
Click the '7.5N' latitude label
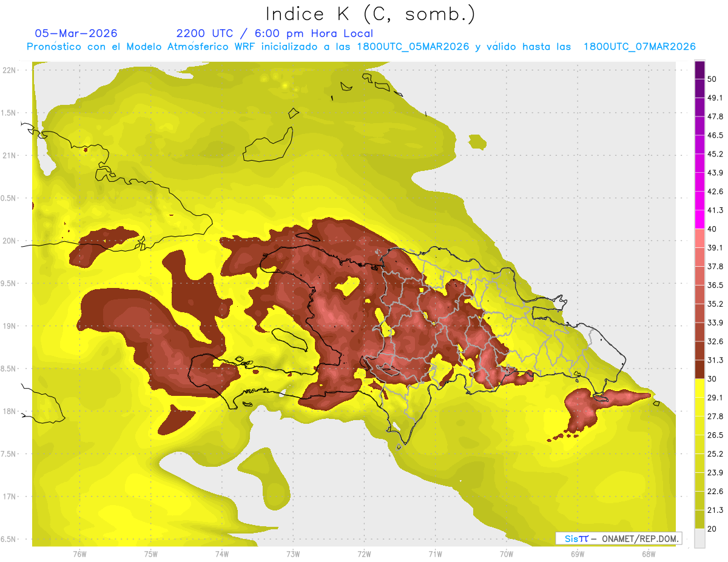pos(8,453)
